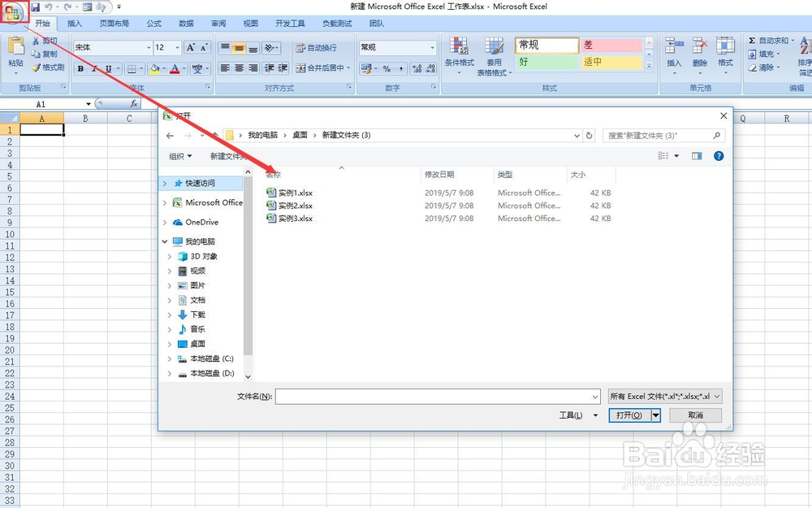Viewport: 812px width, 508px height.
Task: Toggle Wrap Text (自动换行)
Action: [317, 48]
